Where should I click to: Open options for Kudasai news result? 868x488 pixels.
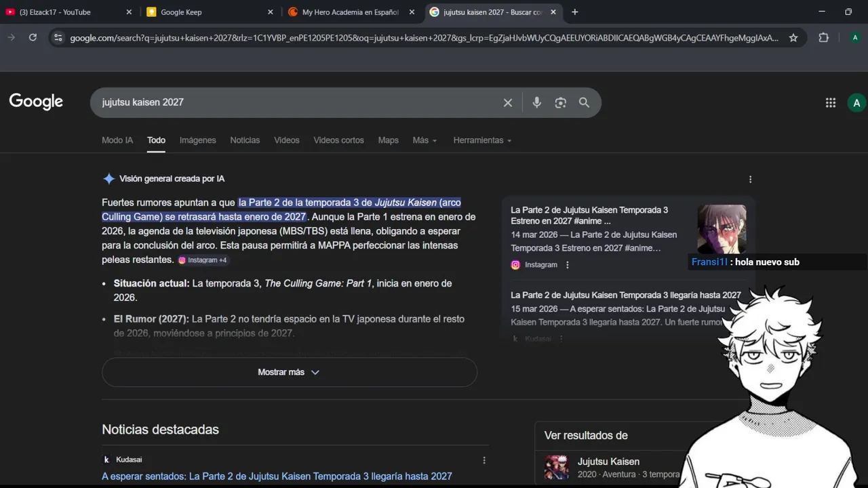click(x=484, y=460)
